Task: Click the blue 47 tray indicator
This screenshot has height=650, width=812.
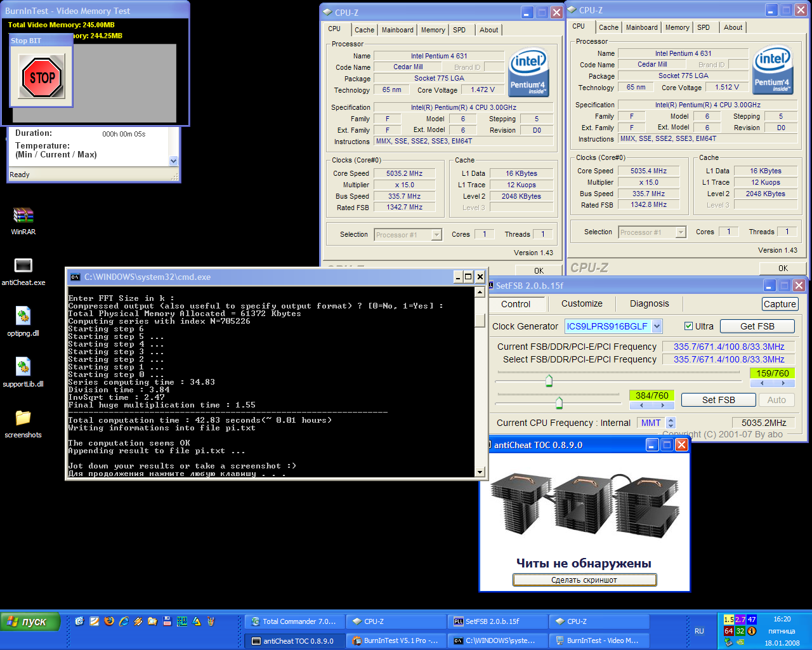Action: (x=752, y=620)
